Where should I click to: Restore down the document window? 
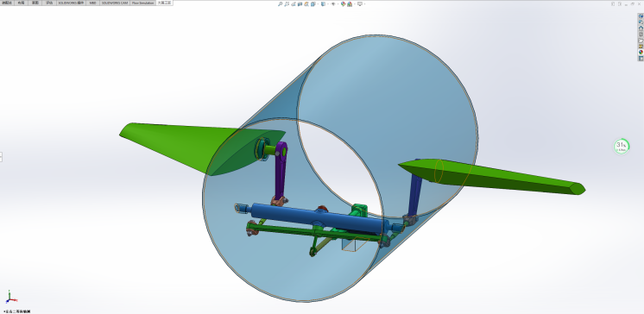tap(633, 3)
